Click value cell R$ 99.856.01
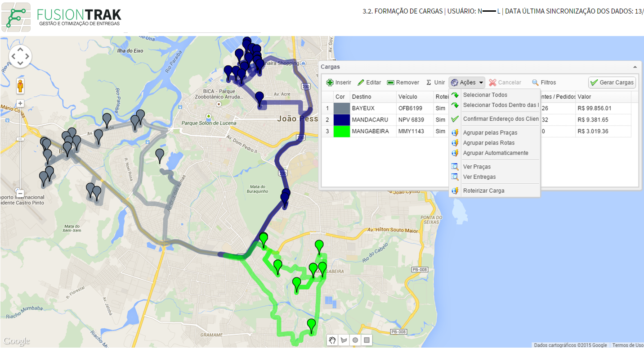The image size is (644, 349). click(x=604, y=108)
